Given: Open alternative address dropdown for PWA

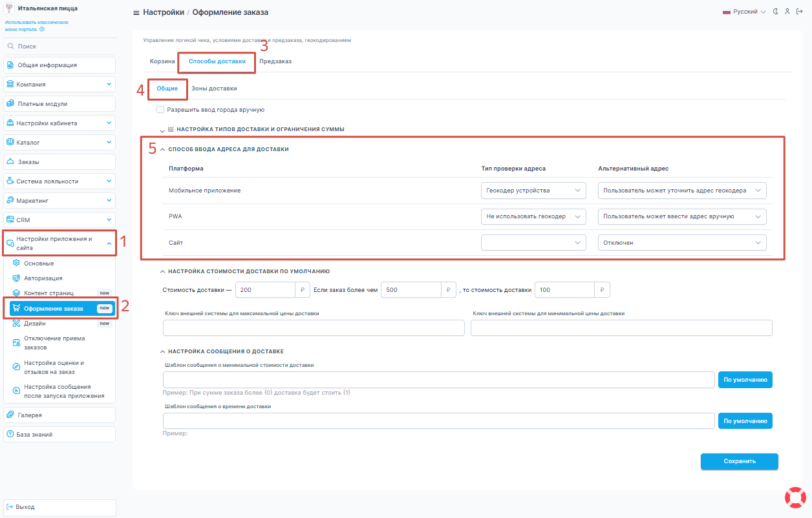Looking at the screenshot, I should pyautogui.click(x=682, y=216).
